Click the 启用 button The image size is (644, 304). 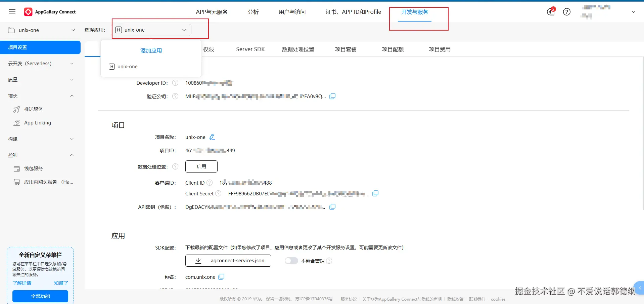click(x=201, y=166)
